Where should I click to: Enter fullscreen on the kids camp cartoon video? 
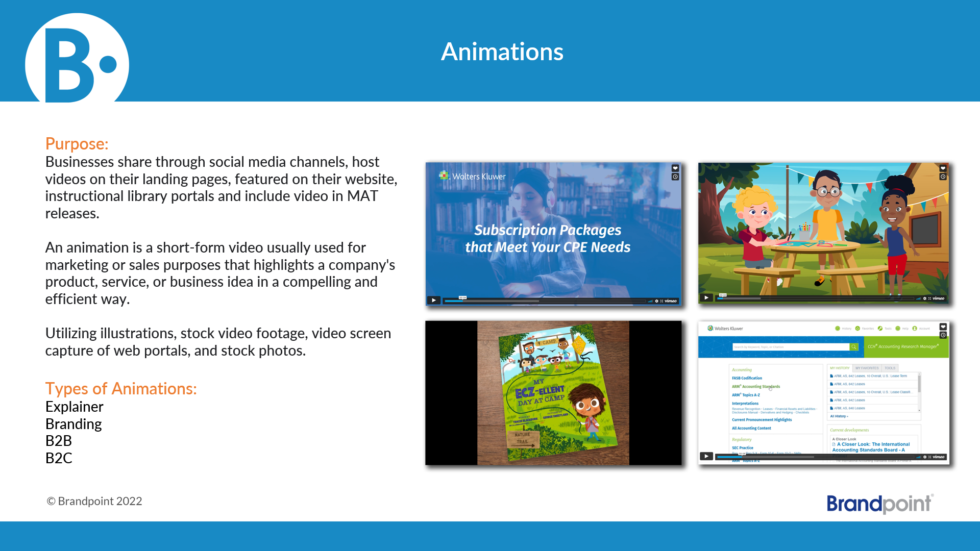click(929, 298)
